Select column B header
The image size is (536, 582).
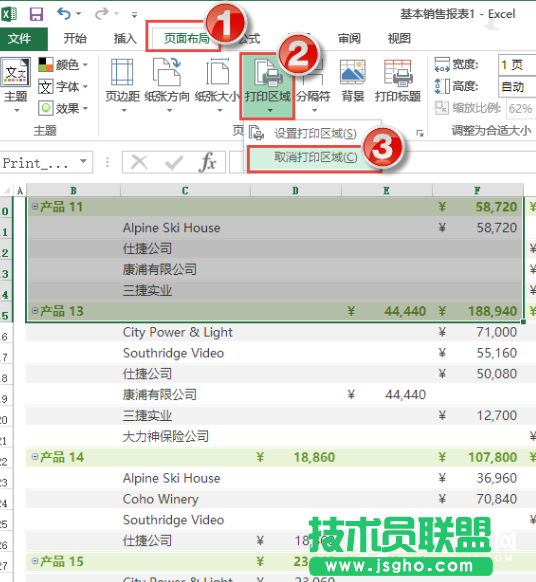tap(73, 190)
